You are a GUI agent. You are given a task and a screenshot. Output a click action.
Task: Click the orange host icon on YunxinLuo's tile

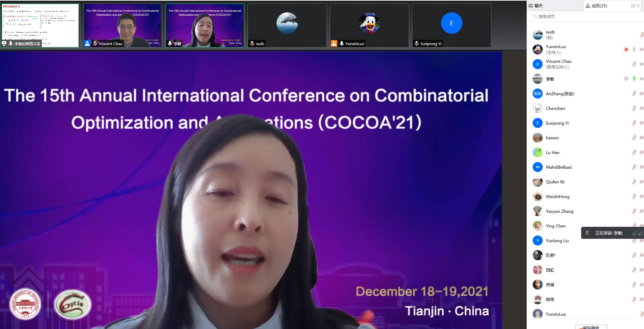(334, 43)
